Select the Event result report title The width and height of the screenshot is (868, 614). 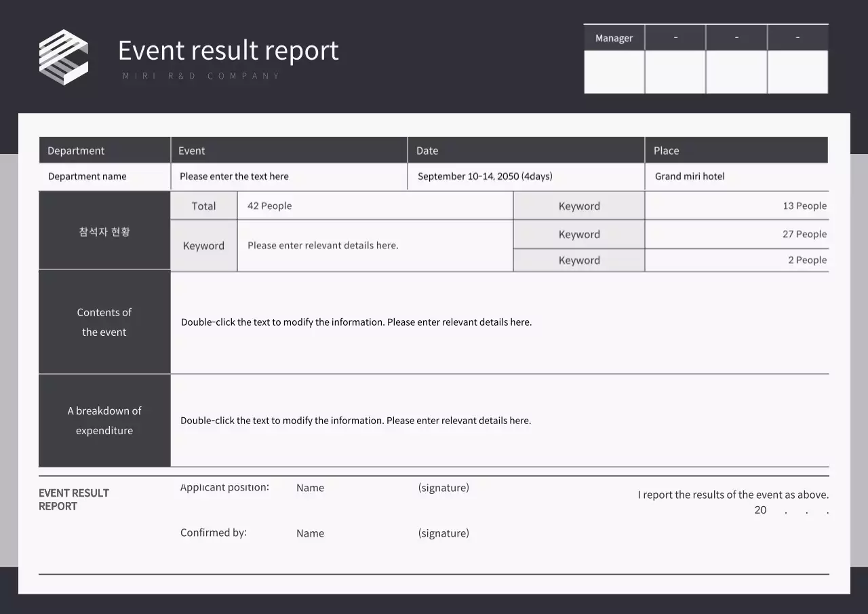(229, 50)
